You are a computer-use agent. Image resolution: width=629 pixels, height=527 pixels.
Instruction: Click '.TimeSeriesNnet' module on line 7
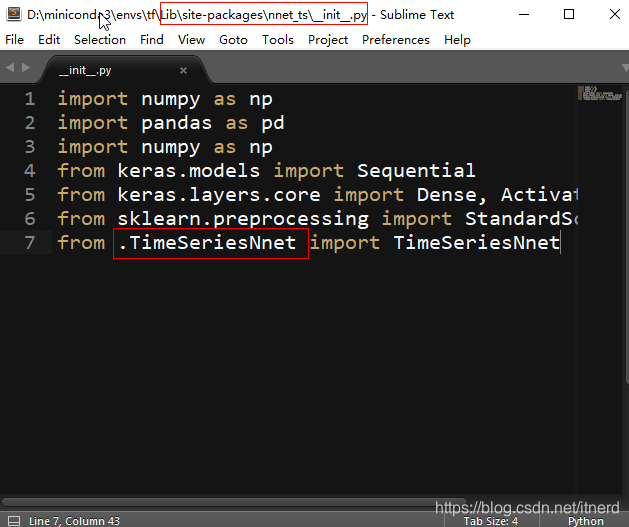tap(207, 243)
